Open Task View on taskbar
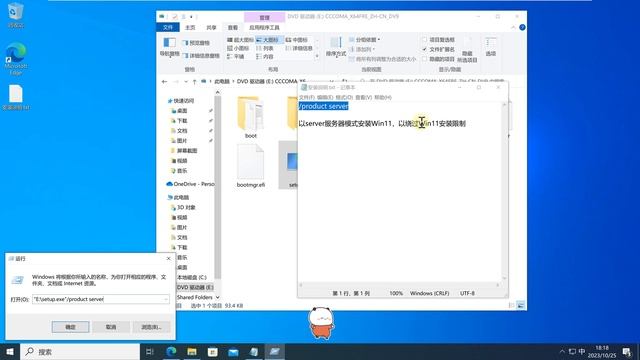640x360 pixels. 149,351
